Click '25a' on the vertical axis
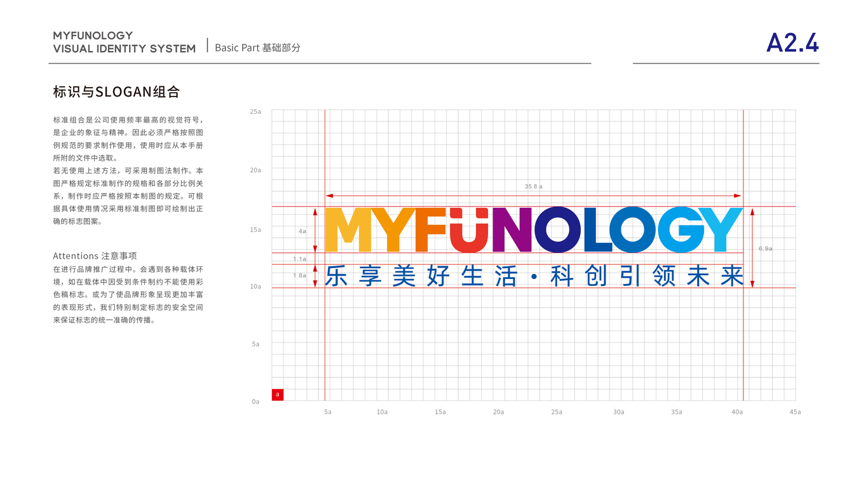 pyautogui.click(x=255, y=111)
